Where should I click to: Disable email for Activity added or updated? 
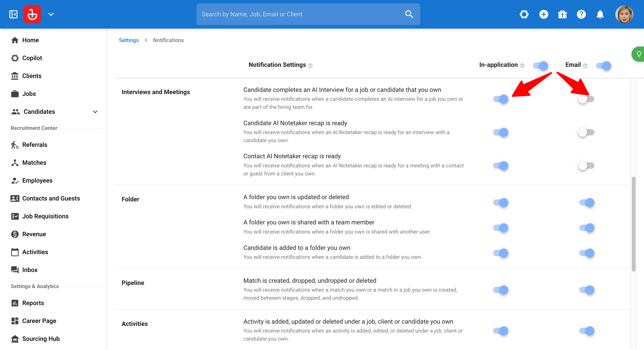(587, 331)
